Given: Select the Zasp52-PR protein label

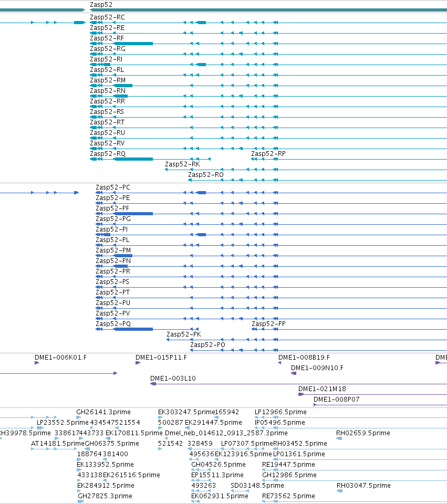Looking at the screenshot, I should click(113, 271).
